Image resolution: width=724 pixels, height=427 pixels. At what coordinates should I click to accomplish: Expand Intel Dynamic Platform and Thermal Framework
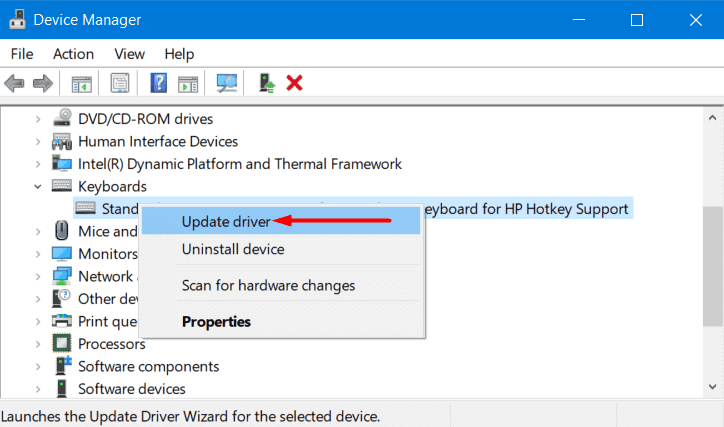point(38,164)
